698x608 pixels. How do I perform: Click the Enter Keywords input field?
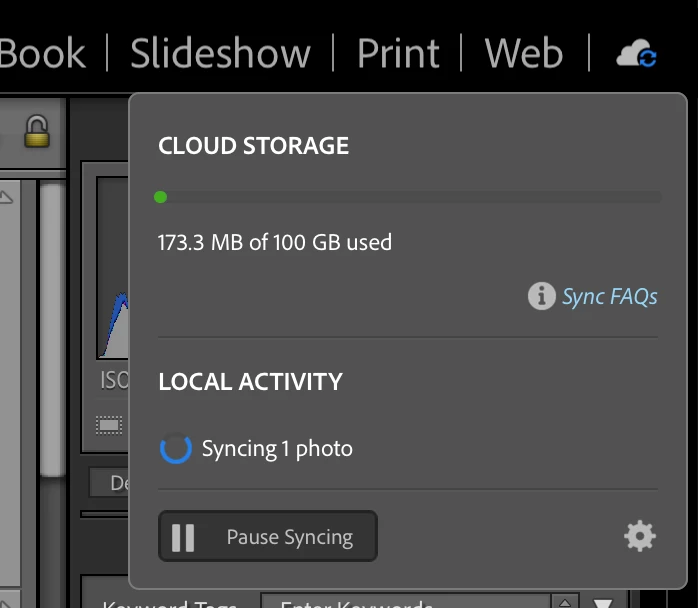point(400,603)
